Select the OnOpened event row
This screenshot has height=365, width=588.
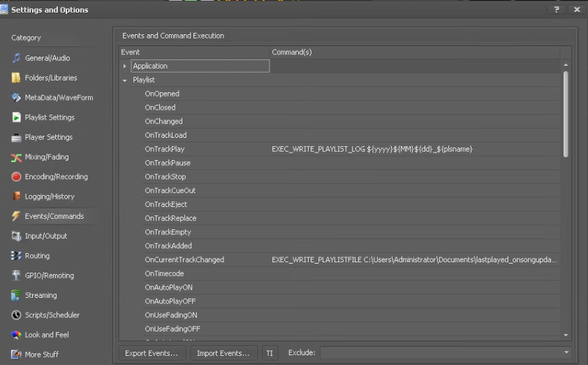pyautogui.click(x=162, y=94)
